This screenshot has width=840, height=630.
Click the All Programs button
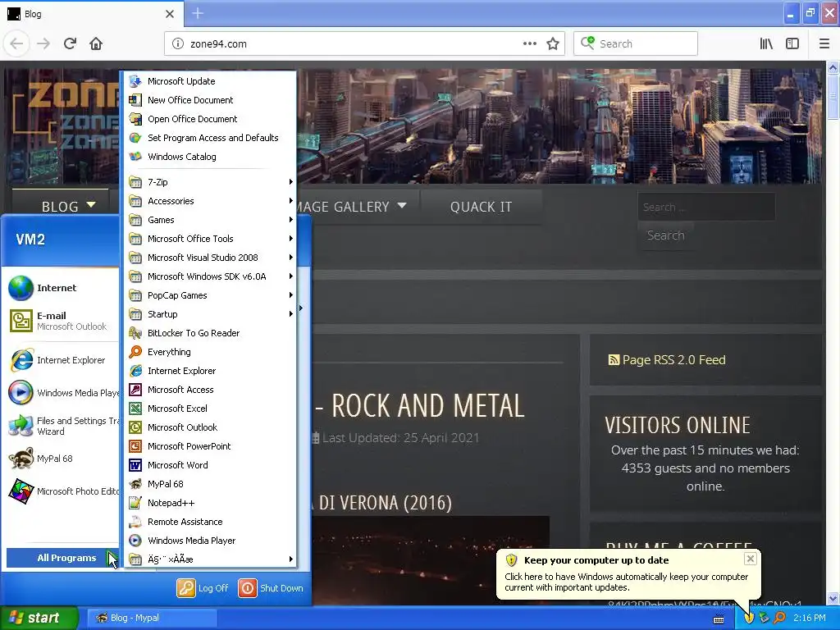[62, 558]
